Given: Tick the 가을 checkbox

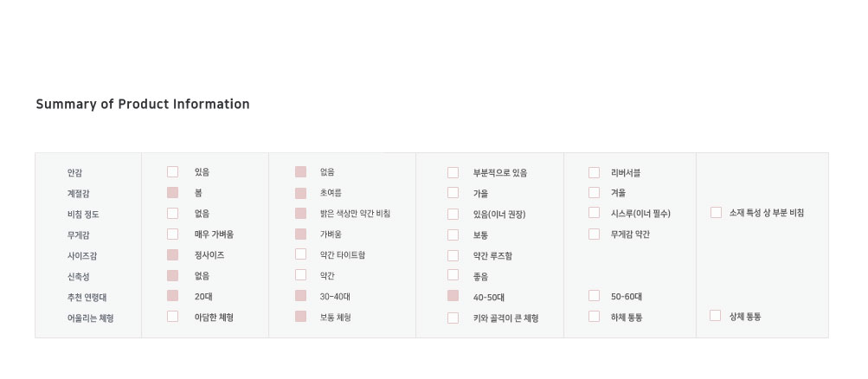Looking at the screenshot, I should 453,193.
